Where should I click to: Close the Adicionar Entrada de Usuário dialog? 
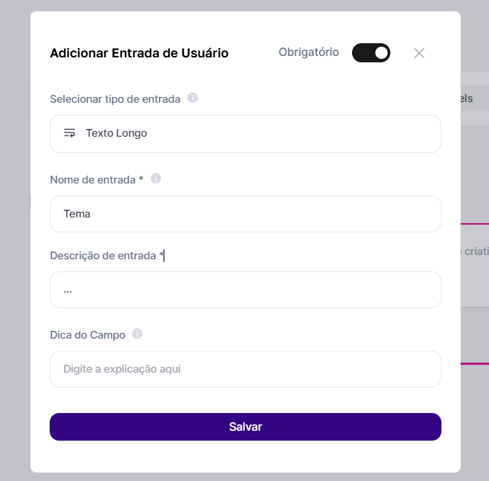[419, 53]
